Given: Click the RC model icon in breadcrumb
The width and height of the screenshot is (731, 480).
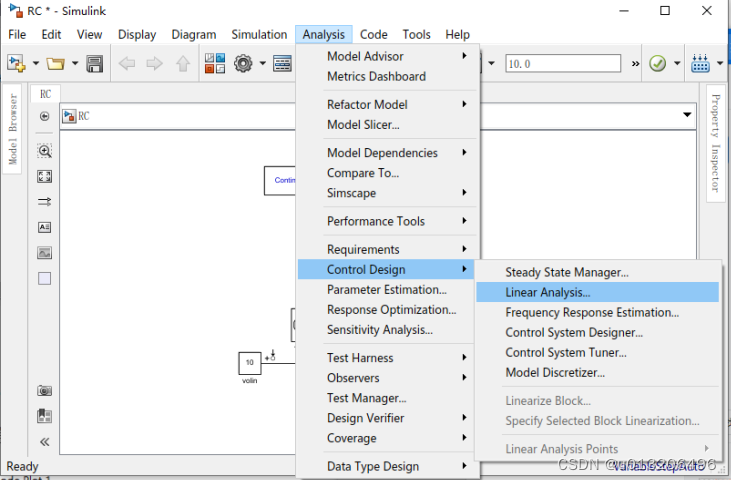Looking at the screenshot, I should pyautogui.click(x=69, y=116).
